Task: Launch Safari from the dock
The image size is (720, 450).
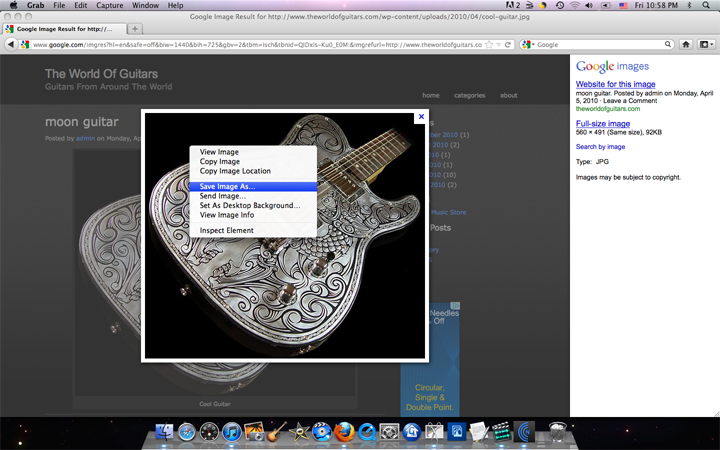Action: click(x=186, y=432)
